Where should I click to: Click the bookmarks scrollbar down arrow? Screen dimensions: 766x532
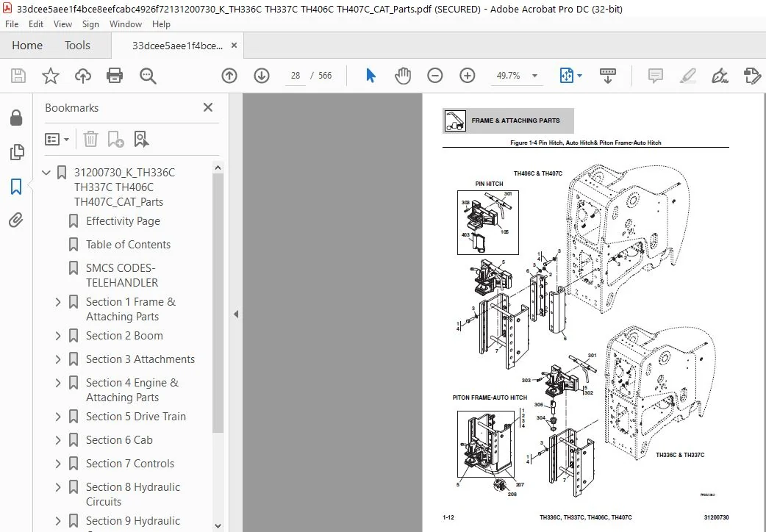click(x=218, y=527)
